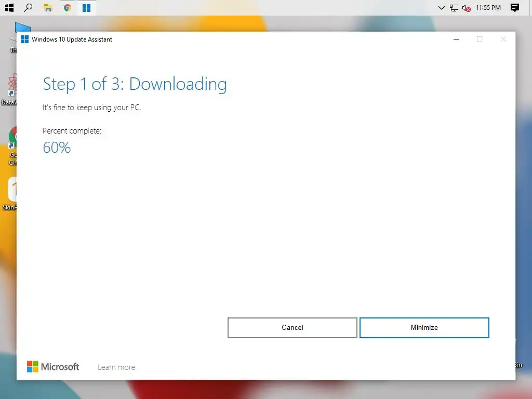Open the Learn more link
The image size is (532, 399).
coord(116,367)
